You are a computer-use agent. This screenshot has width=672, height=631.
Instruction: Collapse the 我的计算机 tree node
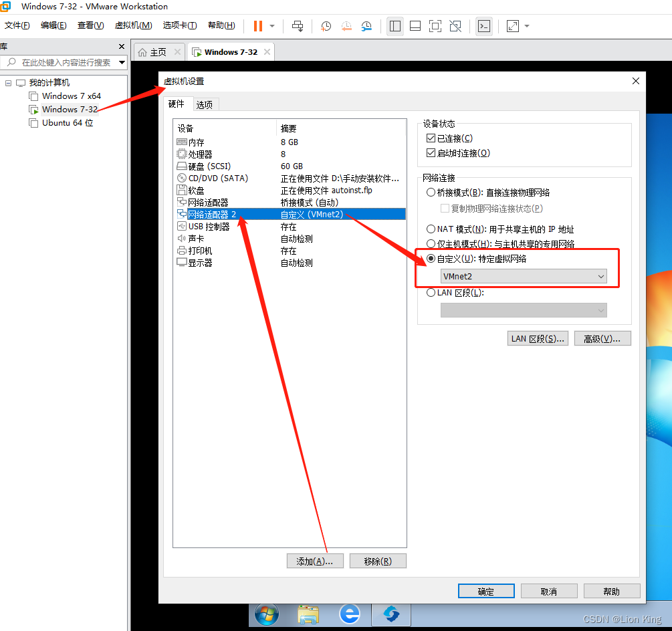[8, 83]
